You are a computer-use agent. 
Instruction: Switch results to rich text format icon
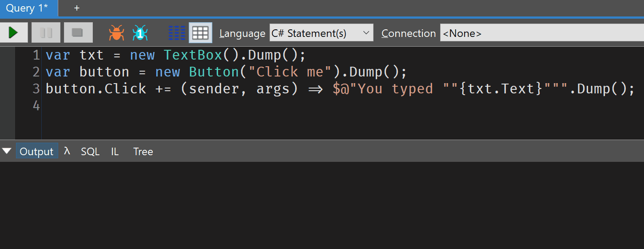177,33
